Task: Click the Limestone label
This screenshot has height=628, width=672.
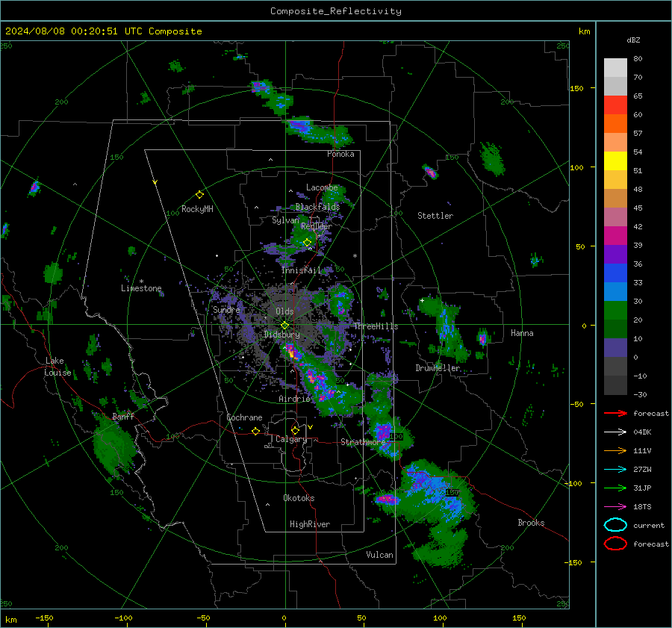Action: click(141, 288)
